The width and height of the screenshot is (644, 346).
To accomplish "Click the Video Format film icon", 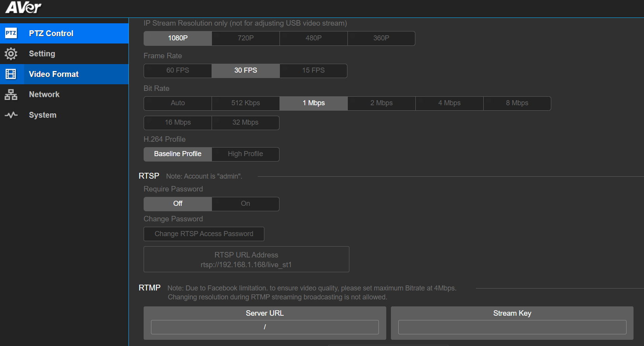I will pos(11,74).
